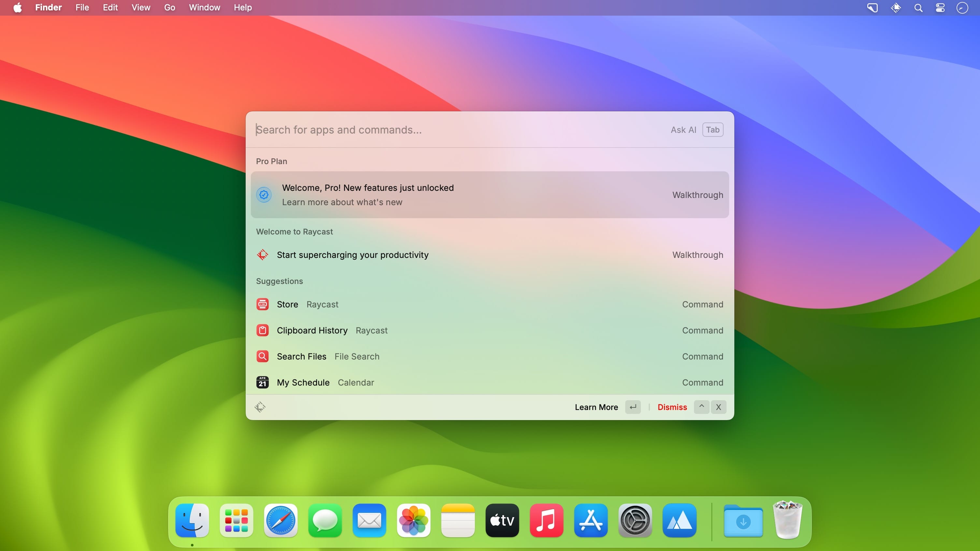980x551 pixels.
Task: Click Raycast logo in bottom bar
Action: point(260,407)
